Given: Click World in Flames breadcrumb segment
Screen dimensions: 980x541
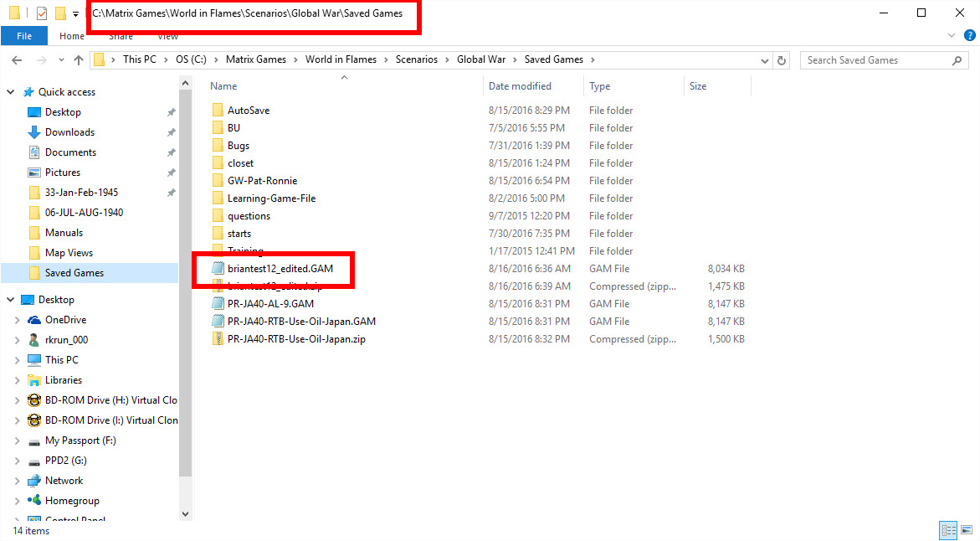Looking at the screenshot, I should pyautogui.click(x=341, y=59).
